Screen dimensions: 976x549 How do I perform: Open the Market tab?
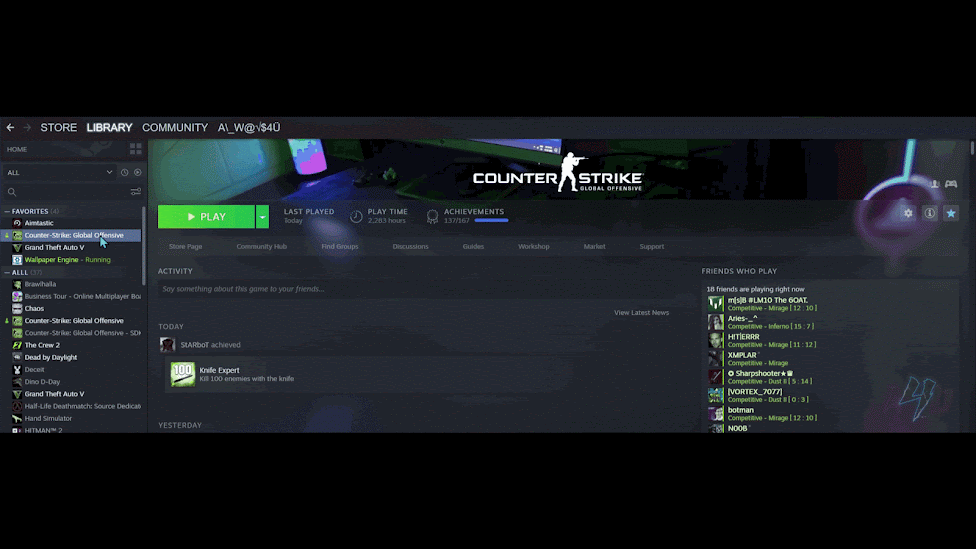tap(594, 246)
